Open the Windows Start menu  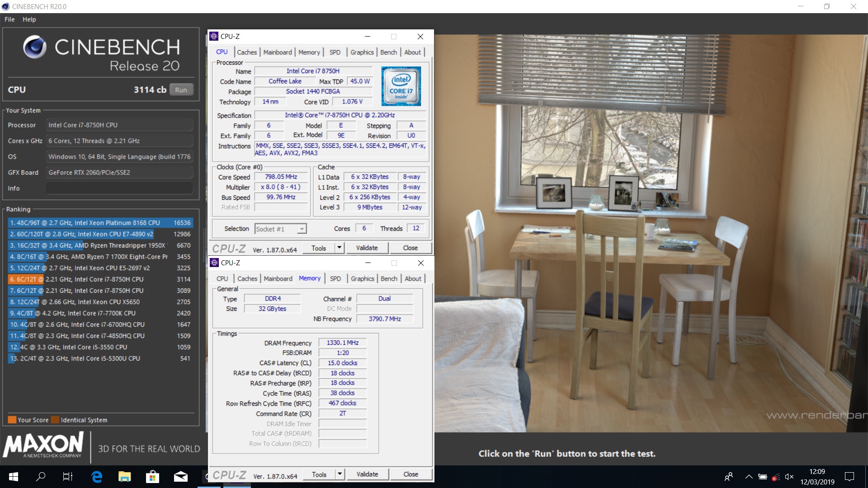(14, 477)
